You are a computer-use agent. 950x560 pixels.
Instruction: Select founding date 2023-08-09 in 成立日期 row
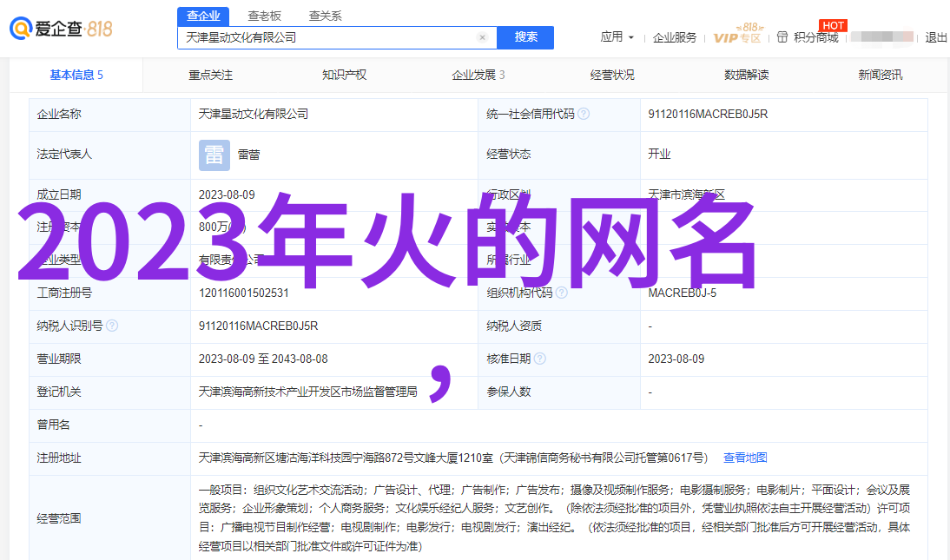pyautogui.click(x=227, y=195)
